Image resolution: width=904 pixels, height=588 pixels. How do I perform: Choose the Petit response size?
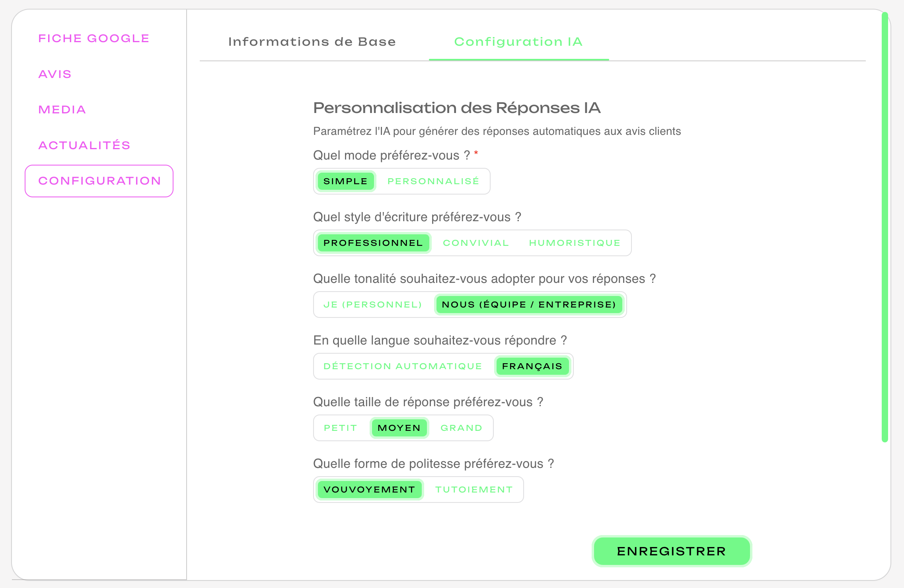(339, 428)
